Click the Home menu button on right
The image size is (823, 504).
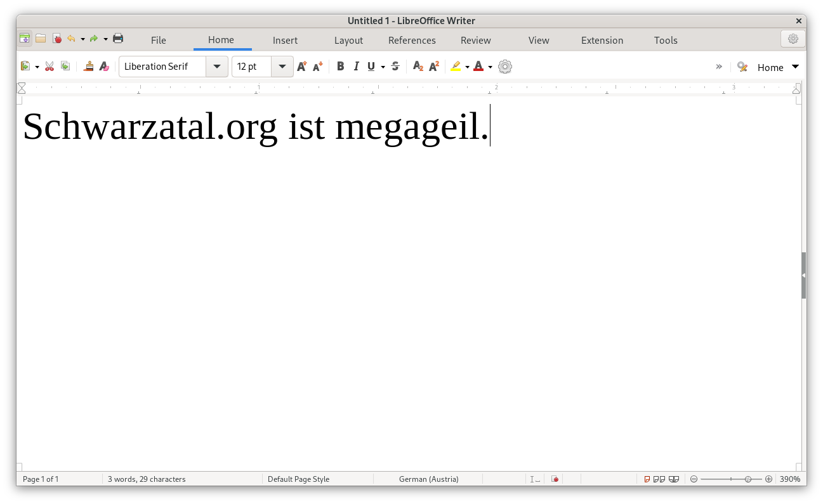770,67
